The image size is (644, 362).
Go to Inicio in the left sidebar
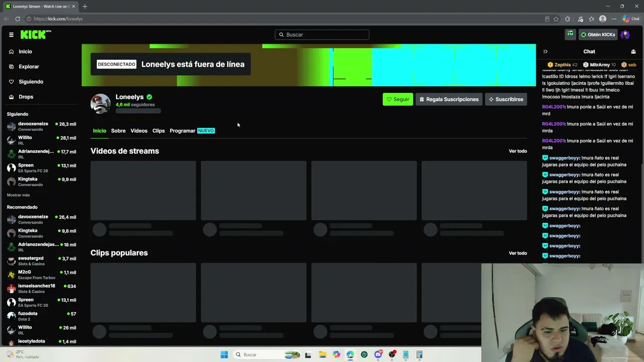(x=25, y=51)
